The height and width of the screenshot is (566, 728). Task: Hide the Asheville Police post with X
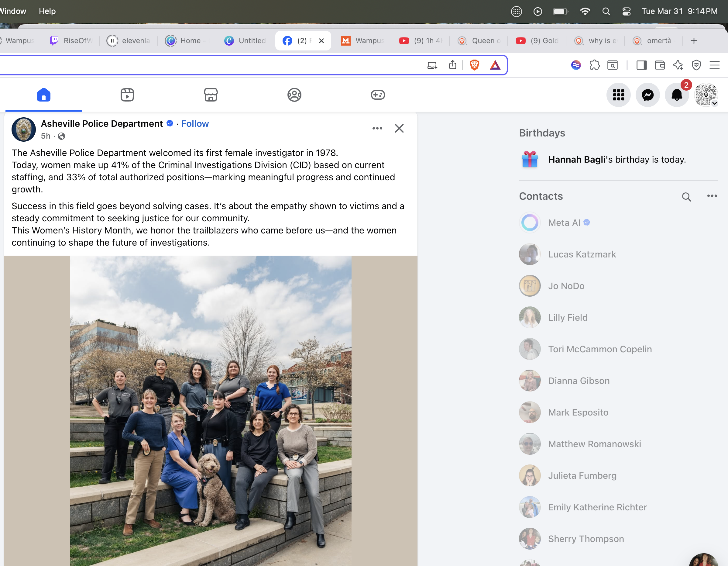pyautogui.click(x=399, y=128)
